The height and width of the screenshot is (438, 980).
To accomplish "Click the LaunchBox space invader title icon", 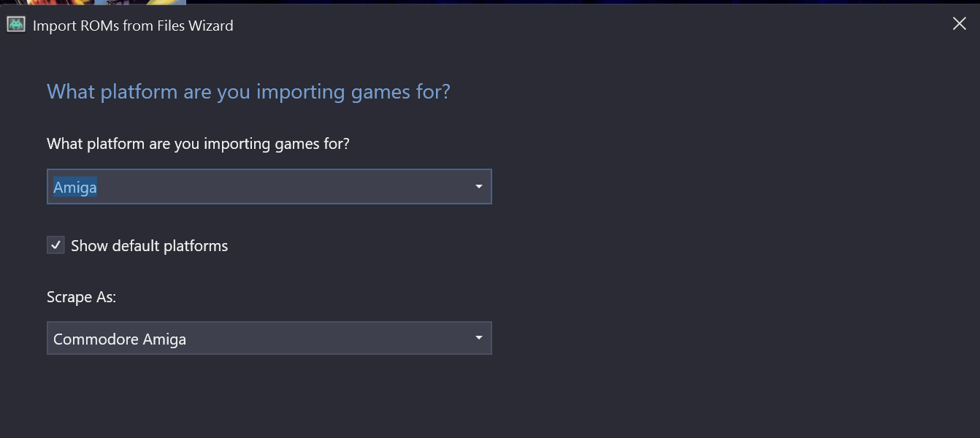I will tap(16, 24).
